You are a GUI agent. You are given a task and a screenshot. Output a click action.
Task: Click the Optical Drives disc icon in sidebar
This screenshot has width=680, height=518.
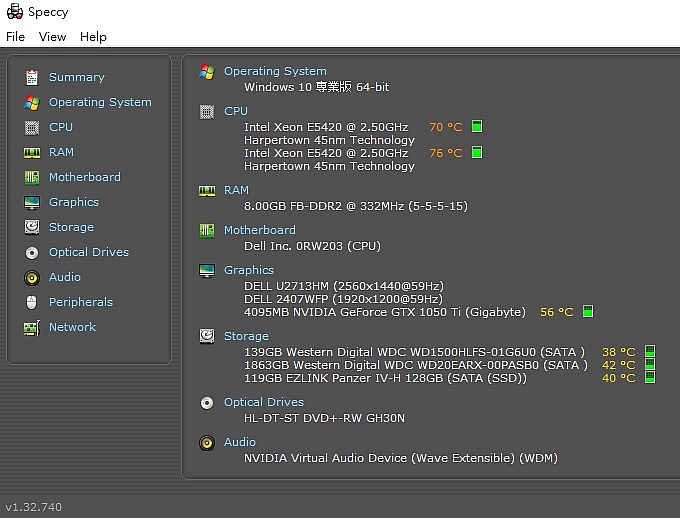[32, 252]
